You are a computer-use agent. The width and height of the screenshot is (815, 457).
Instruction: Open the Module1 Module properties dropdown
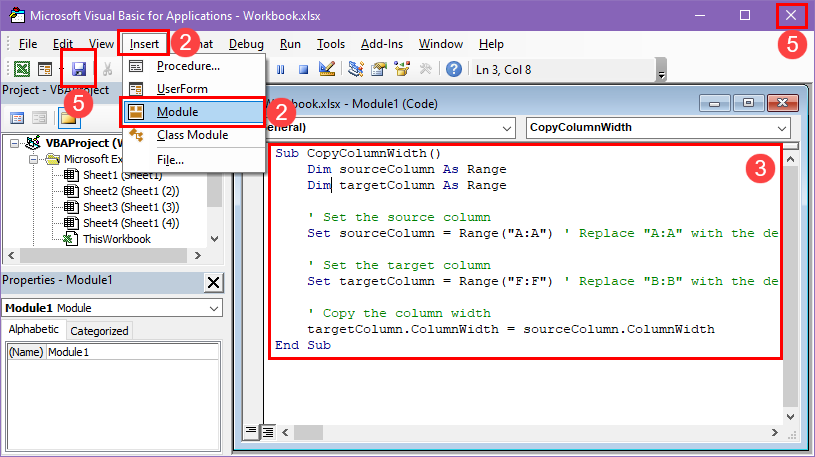(x=214, y=308)
